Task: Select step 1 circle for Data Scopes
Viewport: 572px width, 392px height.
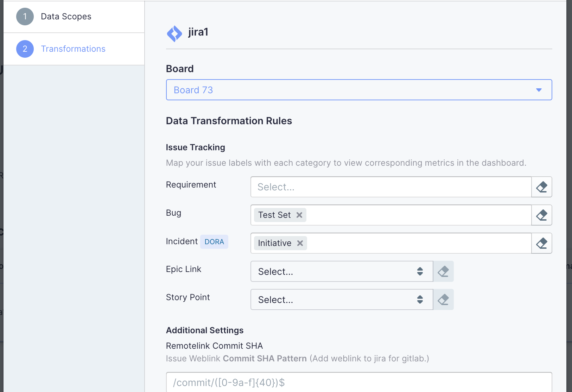Action: pos(25,17)
